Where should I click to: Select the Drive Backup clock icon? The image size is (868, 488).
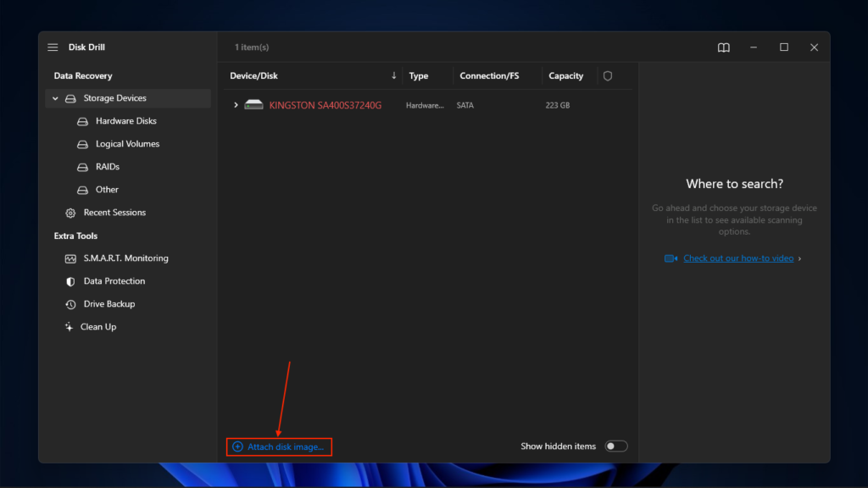click(69, 303)
